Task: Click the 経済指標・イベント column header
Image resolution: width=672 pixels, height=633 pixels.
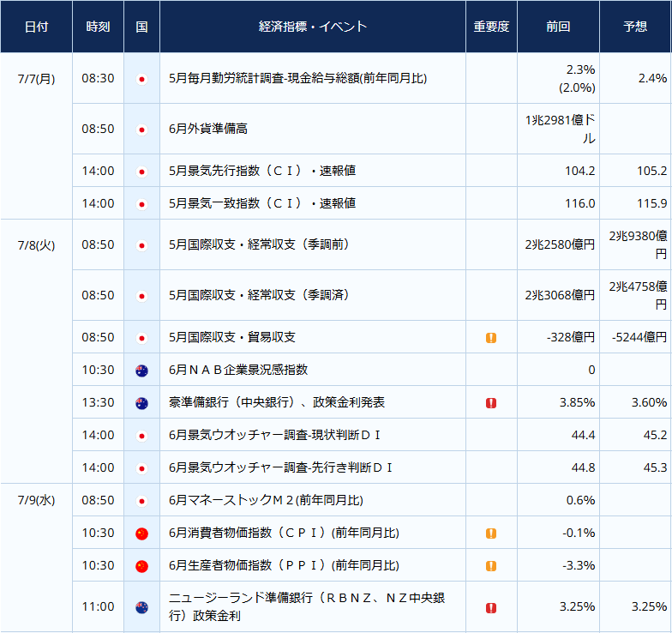Action: pos(313,27)
